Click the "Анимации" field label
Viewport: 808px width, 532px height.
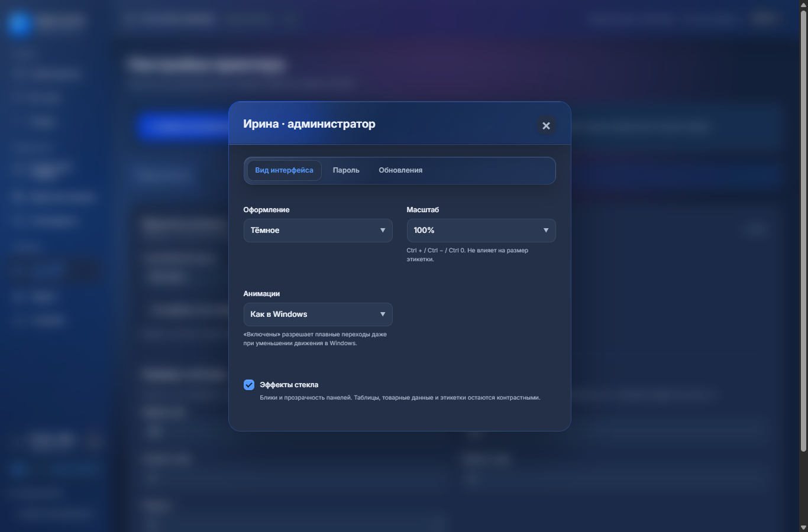tap(261, 294)
